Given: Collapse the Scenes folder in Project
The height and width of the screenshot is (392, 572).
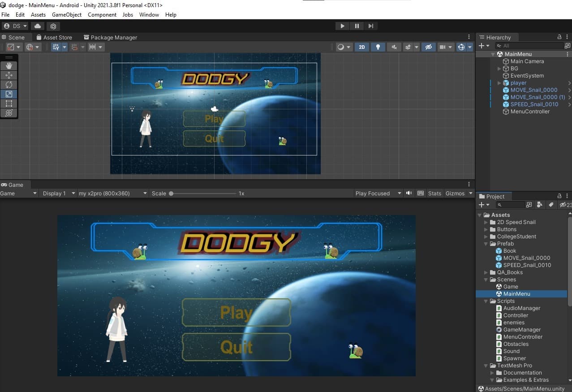Looking at the screenshot, I should click(x=486, y=280).
